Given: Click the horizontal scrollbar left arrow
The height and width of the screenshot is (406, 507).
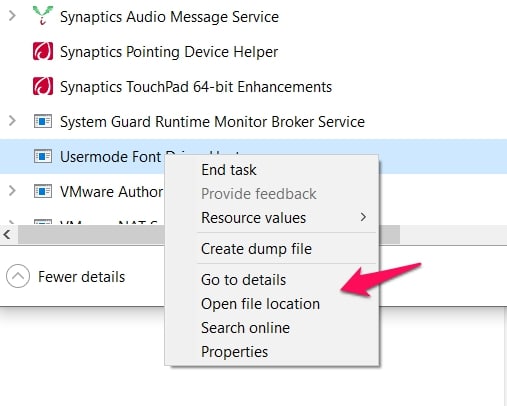Looking at the screenshot, I should pos(7,234).
